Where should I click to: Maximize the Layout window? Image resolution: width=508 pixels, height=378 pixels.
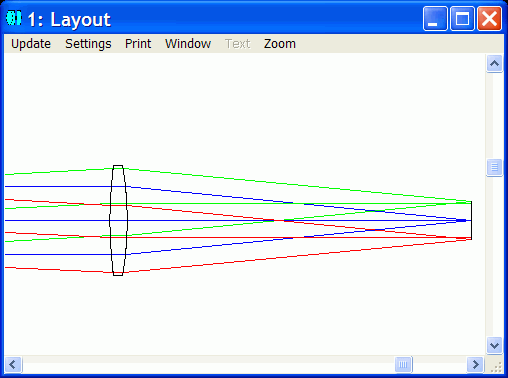[462, 19]
